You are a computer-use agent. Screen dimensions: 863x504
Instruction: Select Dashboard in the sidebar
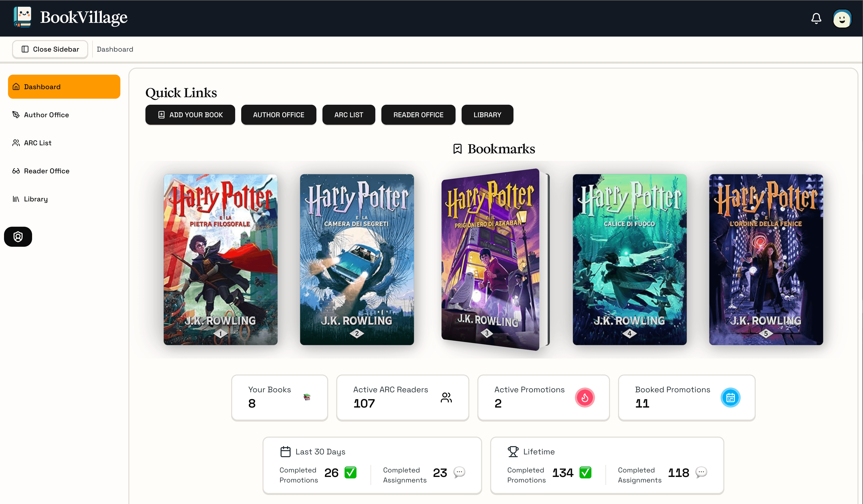(x=64, y=87)
